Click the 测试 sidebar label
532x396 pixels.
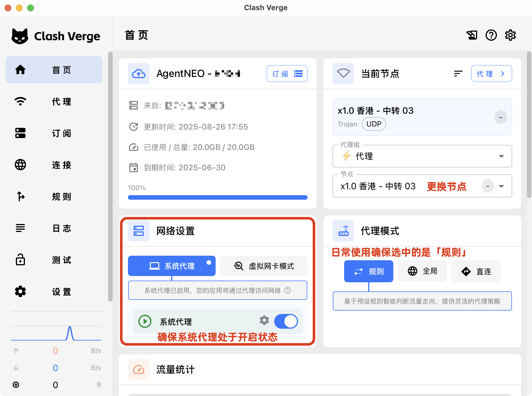click(x=62, y=260)
